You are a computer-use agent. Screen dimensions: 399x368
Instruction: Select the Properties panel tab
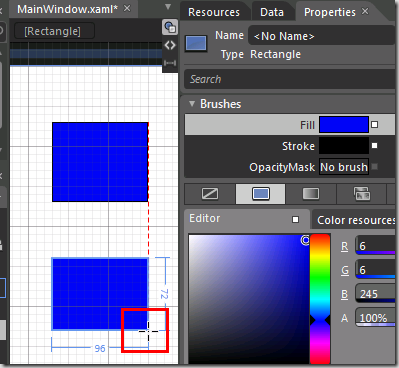point(330,12)
